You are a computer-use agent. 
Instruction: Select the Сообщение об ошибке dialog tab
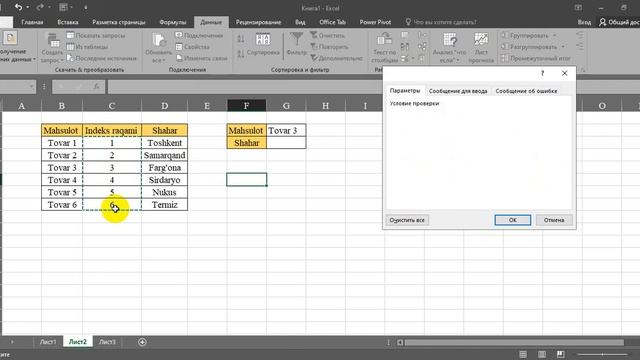[526, 91]
